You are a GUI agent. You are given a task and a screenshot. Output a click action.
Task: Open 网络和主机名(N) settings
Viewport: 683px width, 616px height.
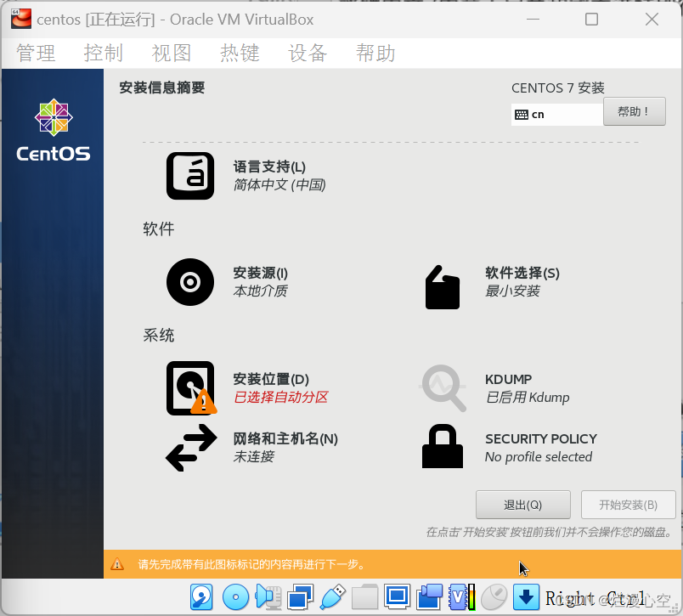click(x=285, y=438)
